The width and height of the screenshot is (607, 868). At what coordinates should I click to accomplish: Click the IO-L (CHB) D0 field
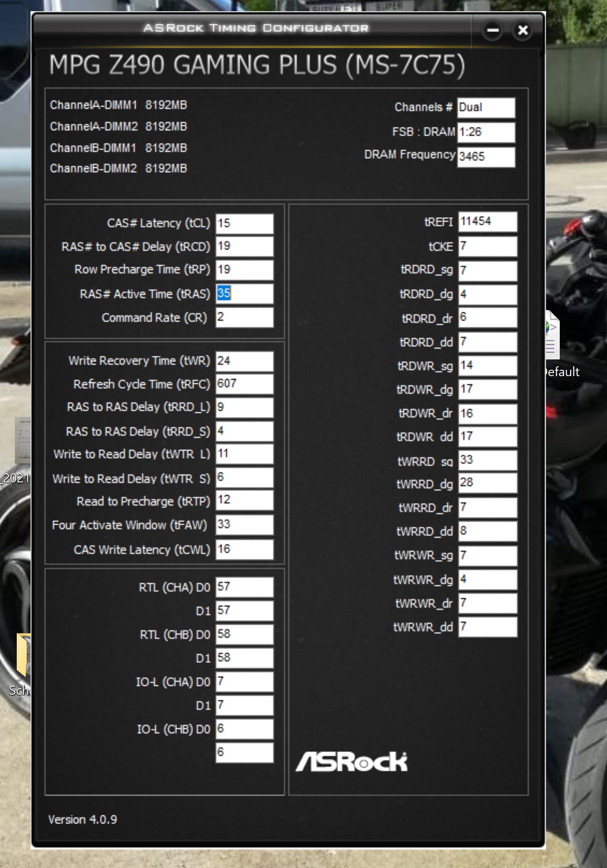pyautogui.click(x=244, y=729)
